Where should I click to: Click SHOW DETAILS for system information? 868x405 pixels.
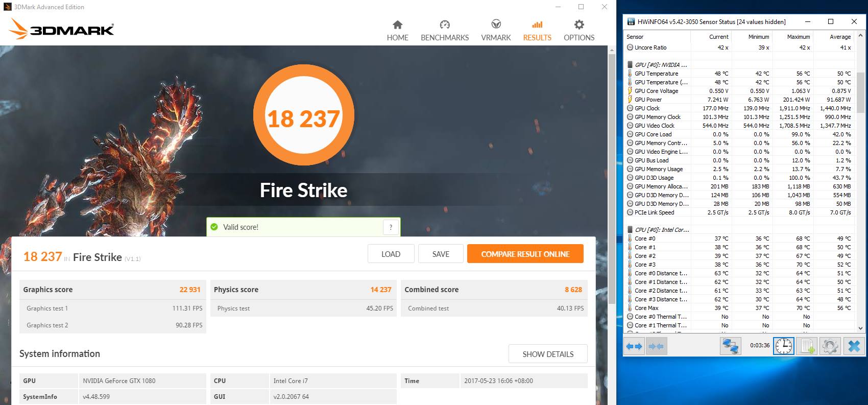pyautogui.click(x=548, y=354)
